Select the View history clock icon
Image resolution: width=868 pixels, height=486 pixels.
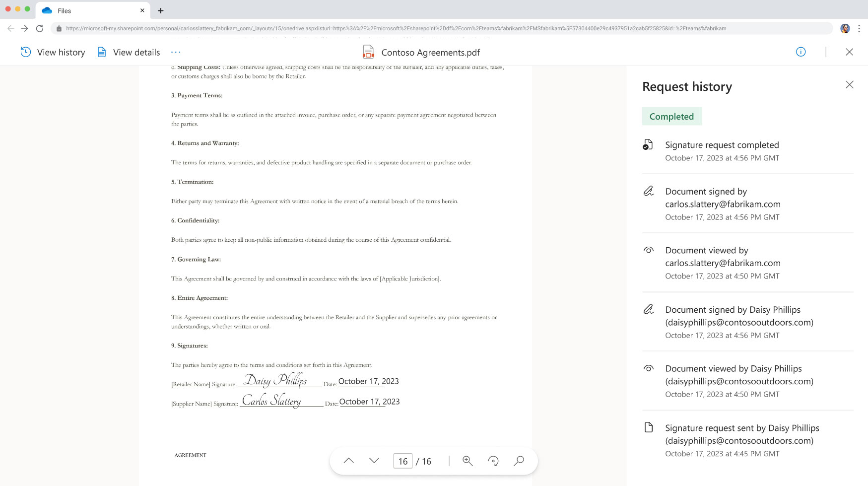pos(25,52)
